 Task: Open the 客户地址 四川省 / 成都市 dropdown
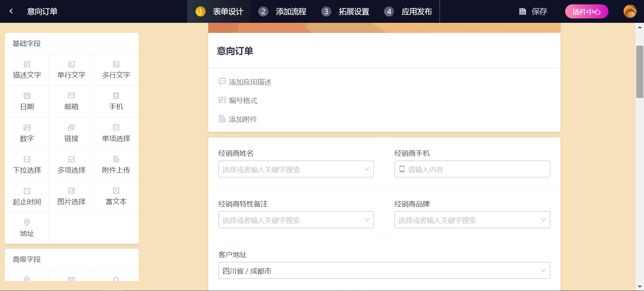pos(384,271)
